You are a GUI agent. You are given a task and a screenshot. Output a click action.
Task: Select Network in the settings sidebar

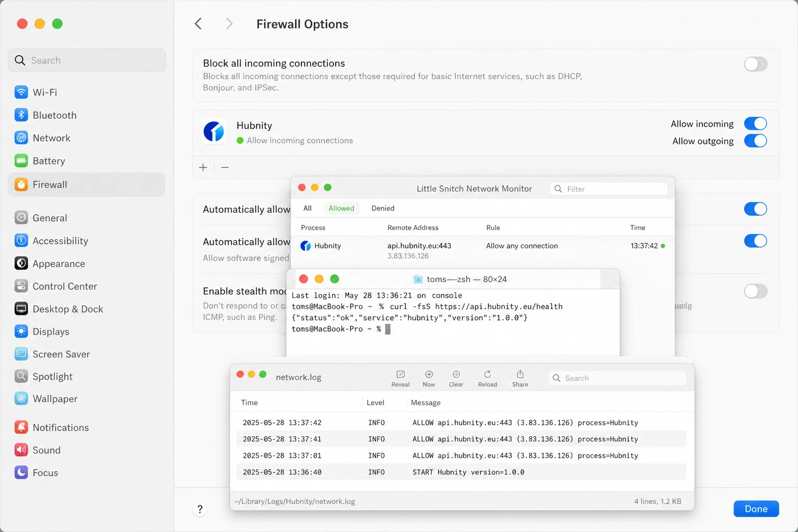[86, 138]
